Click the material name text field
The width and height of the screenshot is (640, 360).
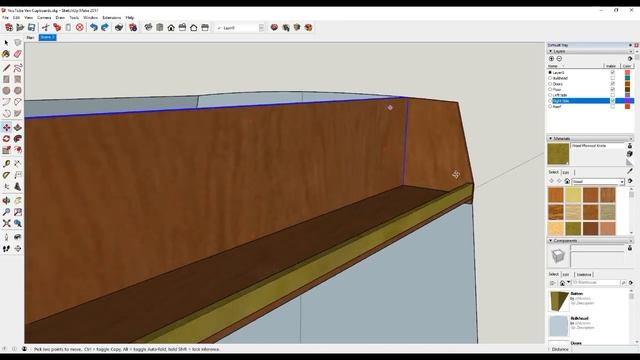click(x=598, y=146)
